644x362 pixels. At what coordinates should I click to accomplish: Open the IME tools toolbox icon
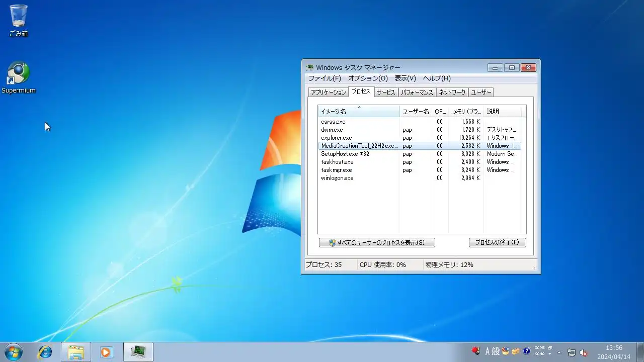[x=516, y=351]
